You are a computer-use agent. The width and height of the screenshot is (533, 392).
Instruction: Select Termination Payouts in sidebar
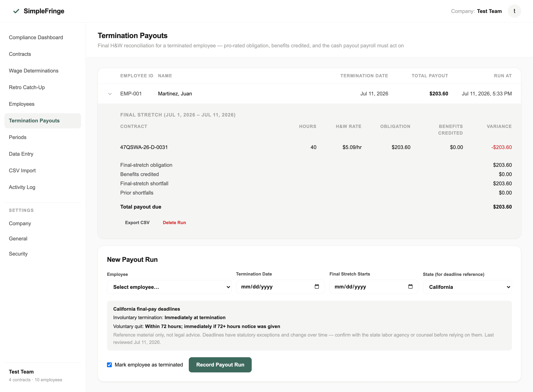click(x=43, y=121)
